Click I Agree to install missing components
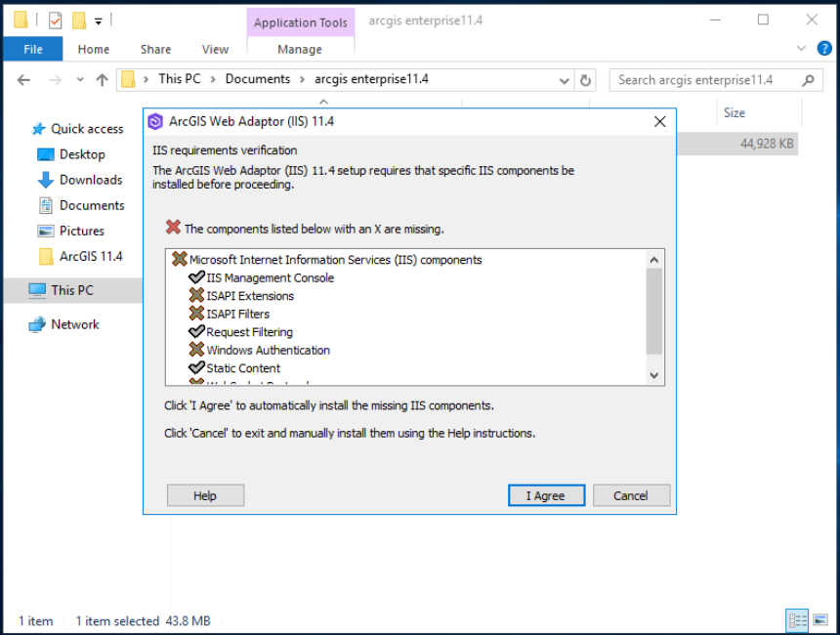840x635 pixels. pos(546,495)
